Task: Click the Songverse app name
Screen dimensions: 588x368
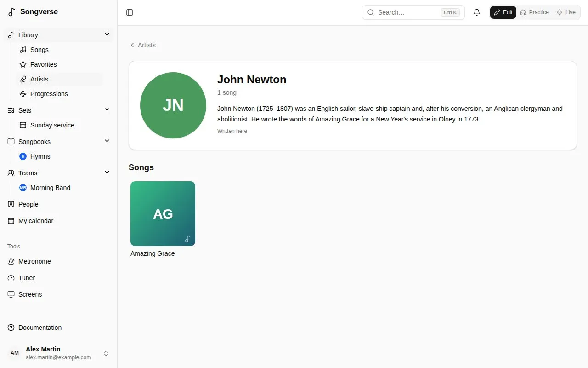Action: [x=39, y=12]
